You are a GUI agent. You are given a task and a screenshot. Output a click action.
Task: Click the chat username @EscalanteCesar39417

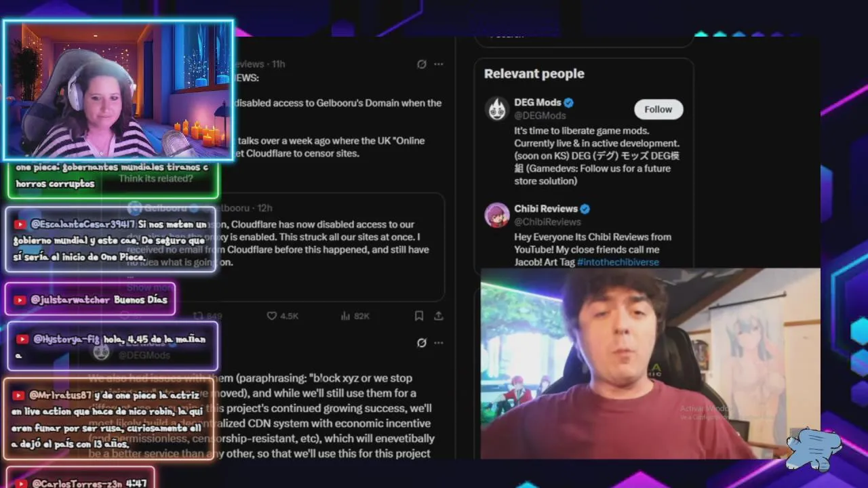83,224
